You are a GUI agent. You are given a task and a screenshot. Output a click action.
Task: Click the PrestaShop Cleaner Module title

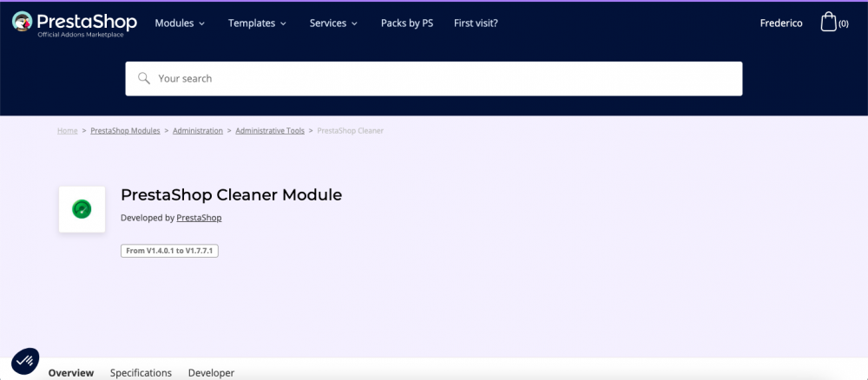tap(232, 195)
